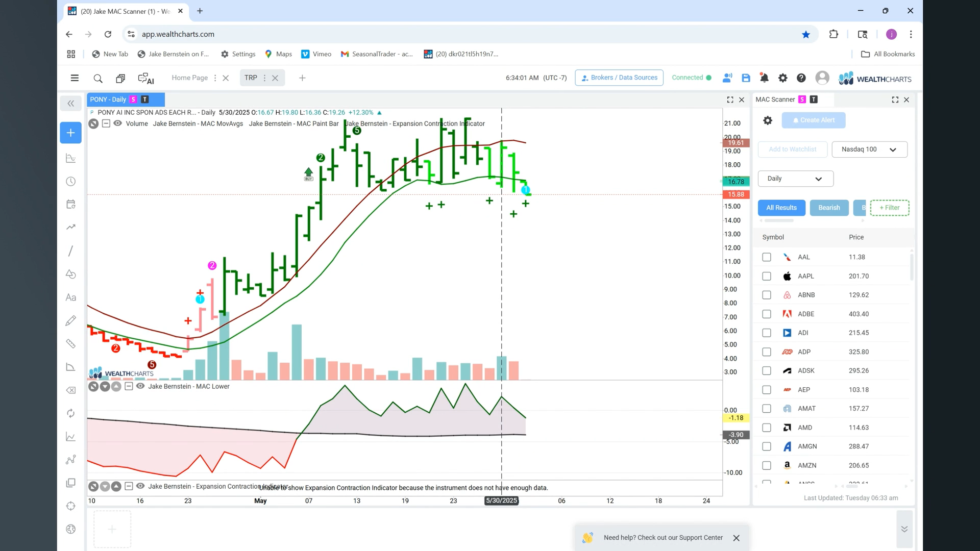Sort scanner by Price column header
The image size is (980, 551).
[856, 237]
